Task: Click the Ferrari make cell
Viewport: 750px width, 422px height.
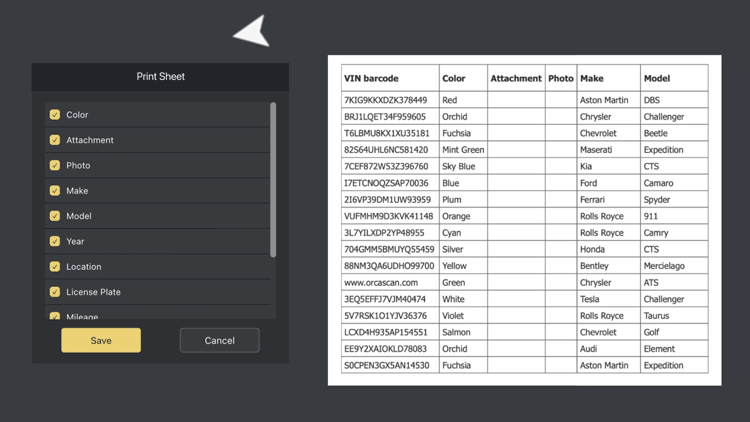Action: click(x=609, y=200)
